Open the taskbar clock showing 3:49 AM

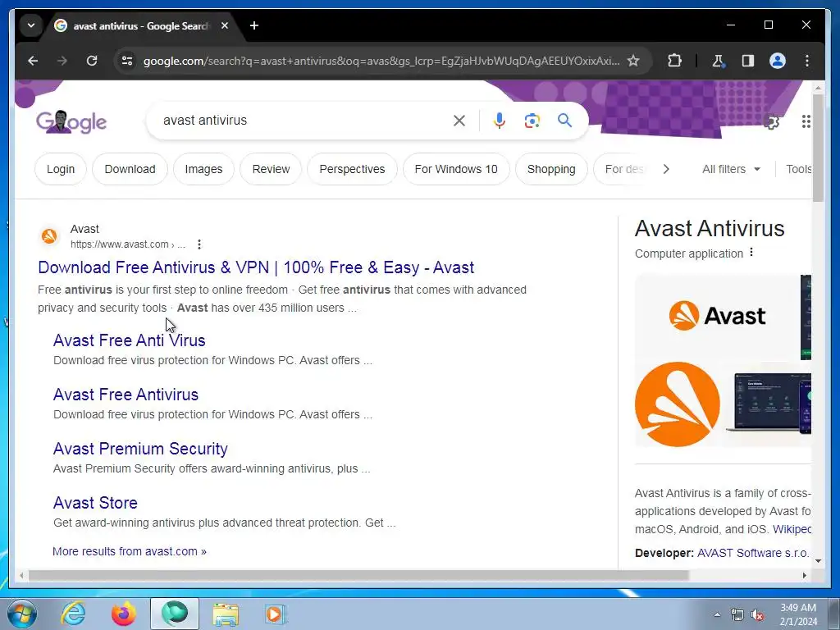click(x=798, y=614)
